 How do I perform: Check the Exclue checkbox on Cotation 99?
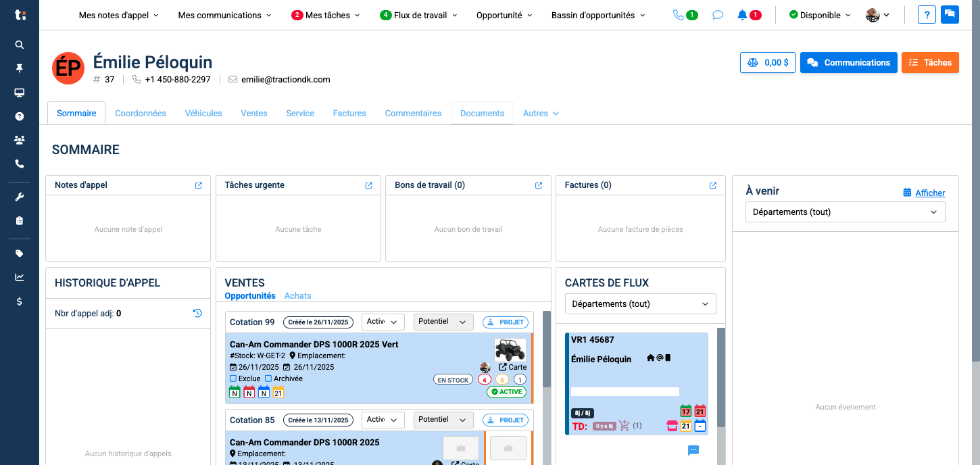click(235, 378)
